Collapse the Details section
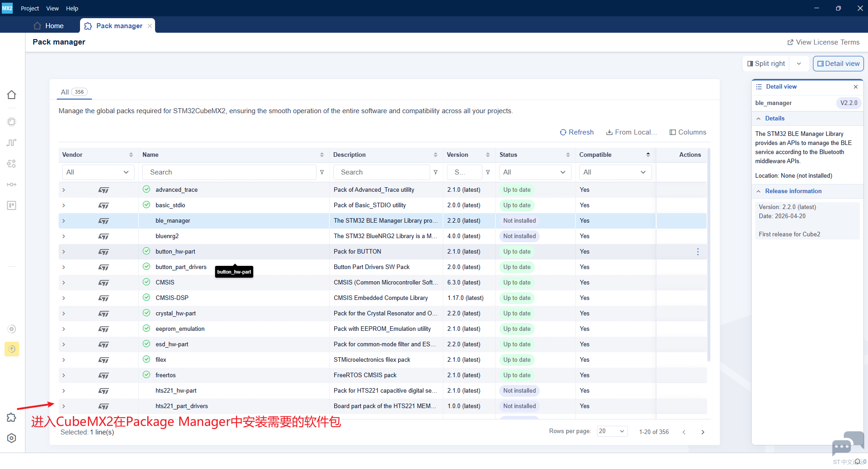868x469 pixels. [x=758, y=119]
